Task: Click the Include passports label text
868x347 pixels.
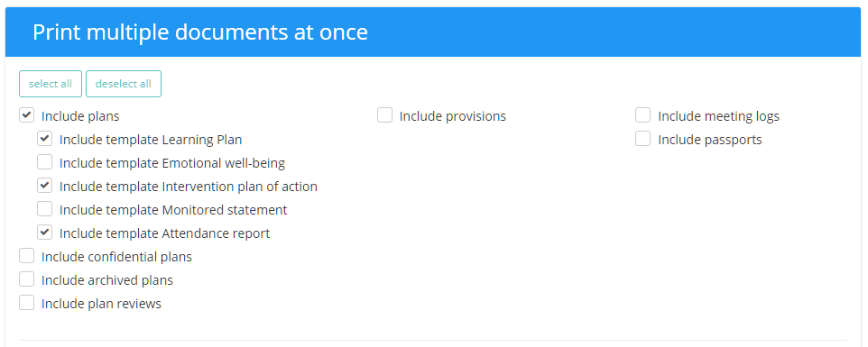Action: point(710,140)
